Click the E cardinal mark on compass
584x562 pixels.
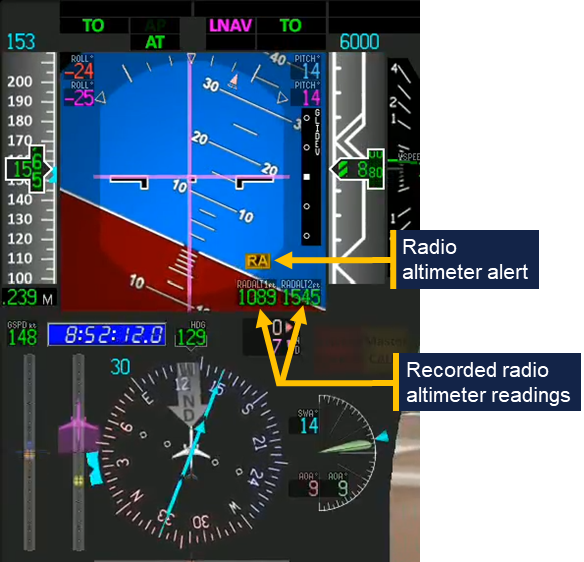point(148,398)
